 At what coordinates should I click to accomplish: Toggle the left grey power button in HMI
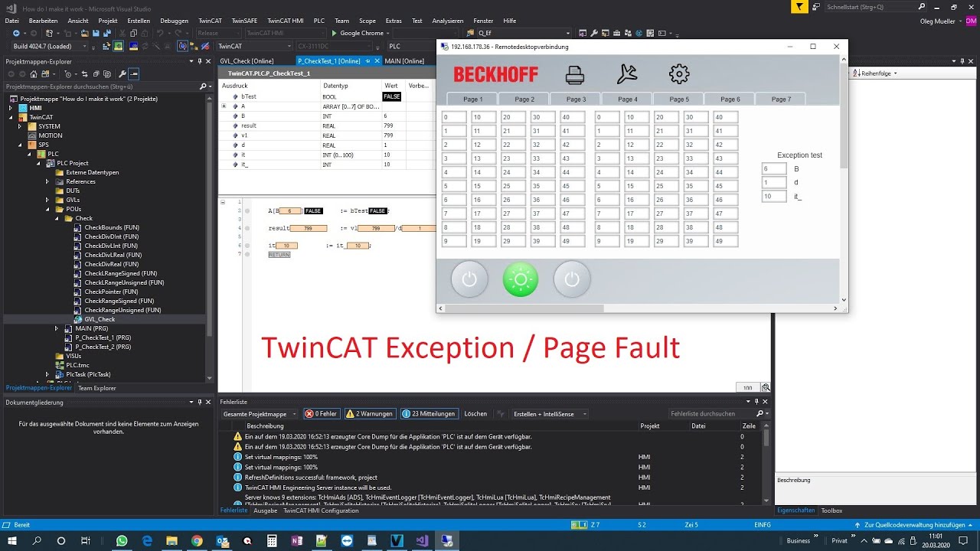click(469, 279)
